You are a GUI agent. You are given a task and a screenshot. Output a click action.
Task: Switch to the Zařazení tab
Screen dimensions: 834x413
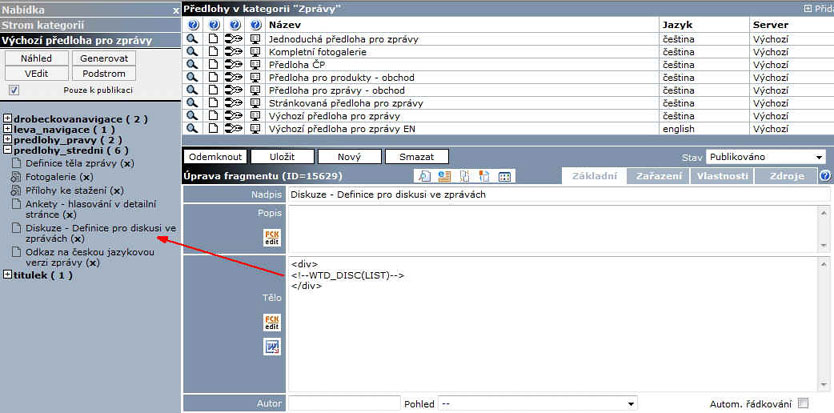click(x=658, y=176)
